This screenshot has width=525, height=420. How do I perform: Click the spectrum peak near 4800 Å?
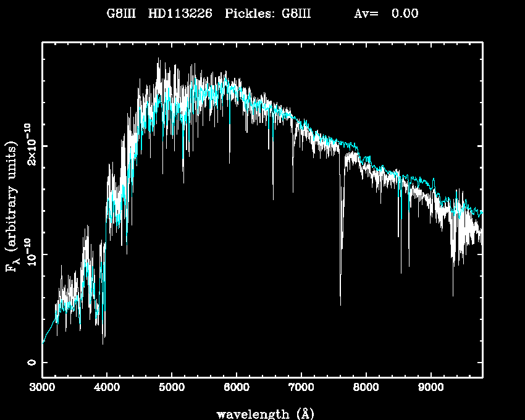coord(159,61)
